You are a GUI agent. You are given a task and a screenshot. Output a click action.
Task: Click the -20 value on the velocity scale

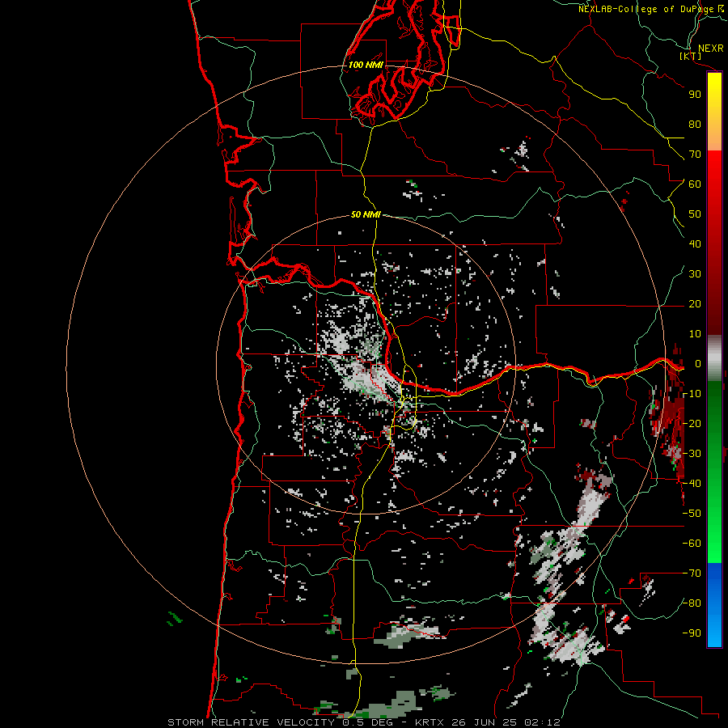[692, 423]
